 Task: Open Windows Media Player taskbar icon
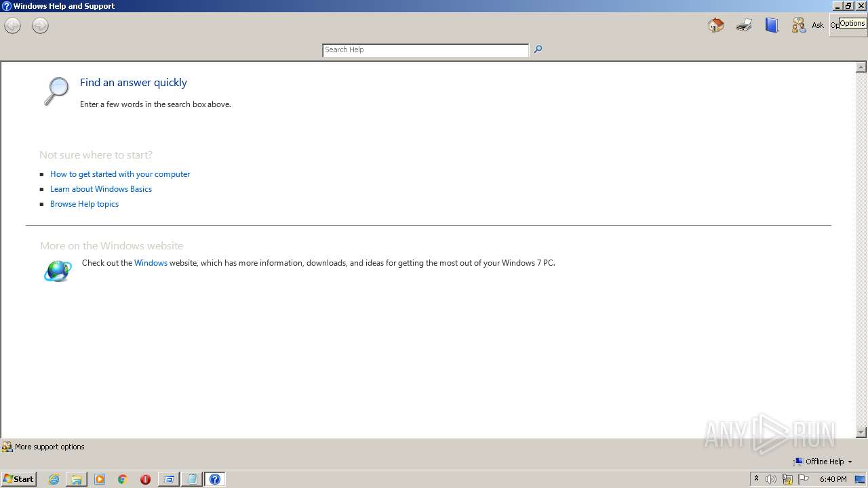(x=100, y=479)
